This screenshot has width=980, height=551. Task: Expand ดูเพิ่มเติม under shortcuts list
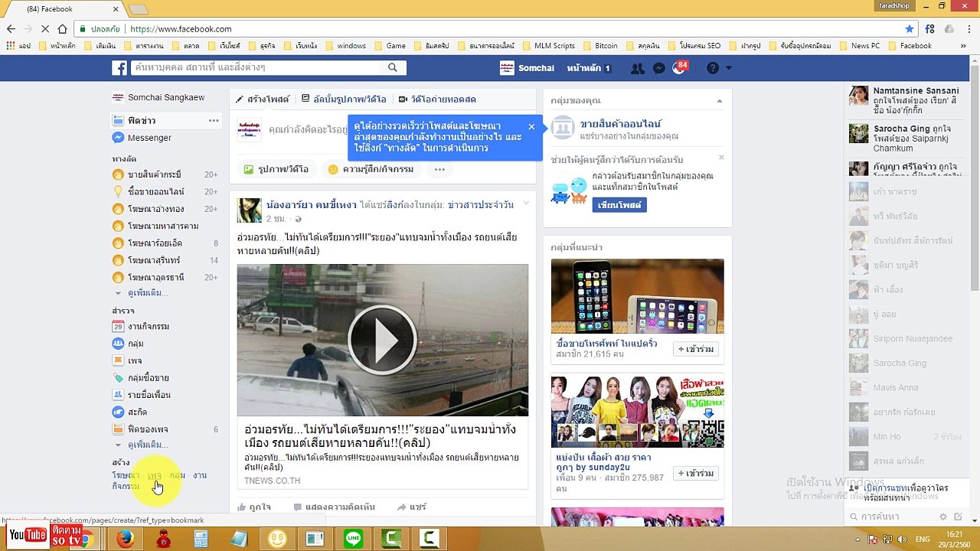pyautogui.click(x=148, y=293)
